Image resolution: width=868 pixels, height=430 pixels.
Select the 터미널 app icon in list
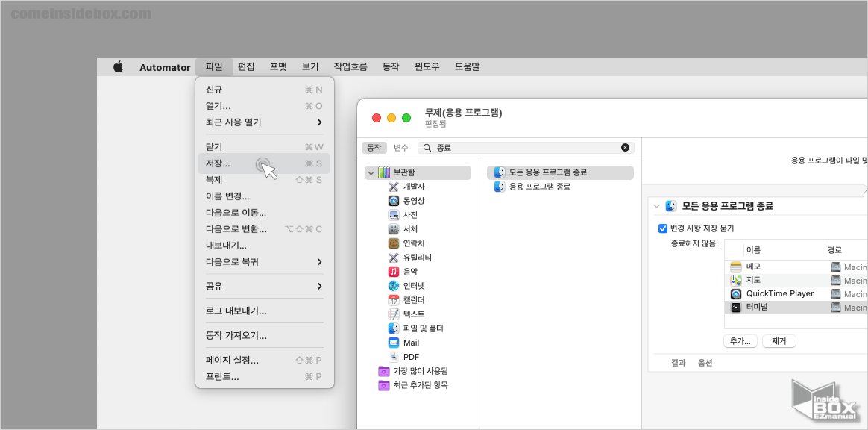click(x=736, y=307)
